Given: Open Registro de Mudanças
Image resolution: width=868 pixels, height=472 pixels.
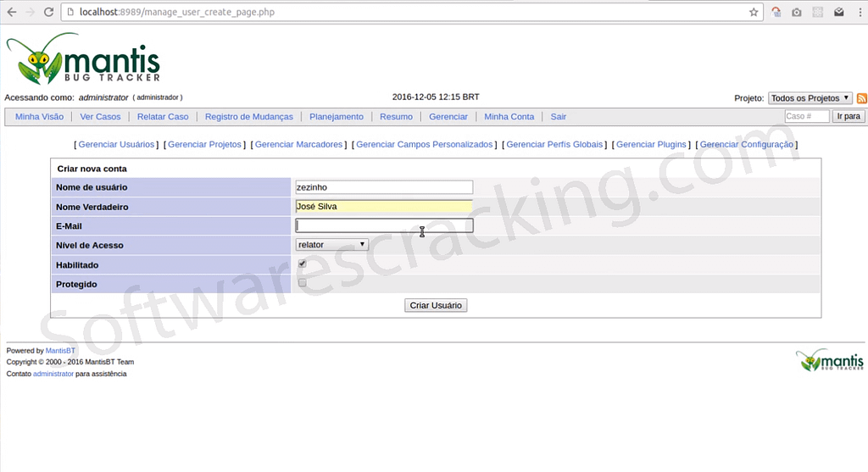Looking at the screenshot, I should click(x=249, y=117).
